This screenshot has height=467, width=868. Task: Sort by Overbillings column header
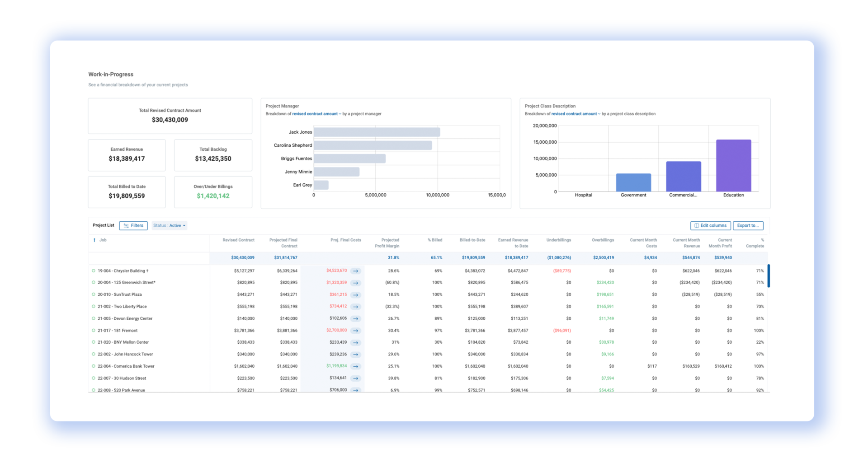pos(603,240)
